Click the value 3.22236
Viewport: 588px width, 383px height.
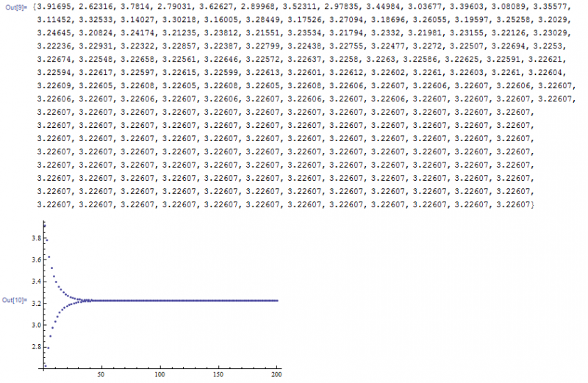[x=54, y=46]
